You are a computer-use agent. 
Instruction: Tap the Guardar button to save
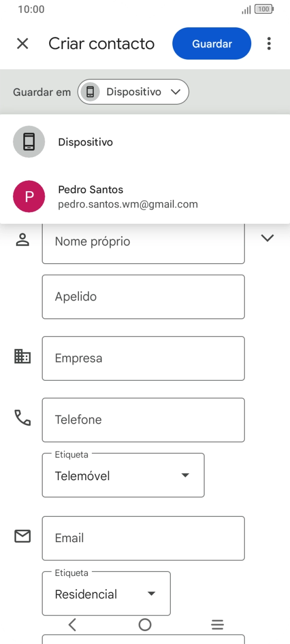(212, 44)
